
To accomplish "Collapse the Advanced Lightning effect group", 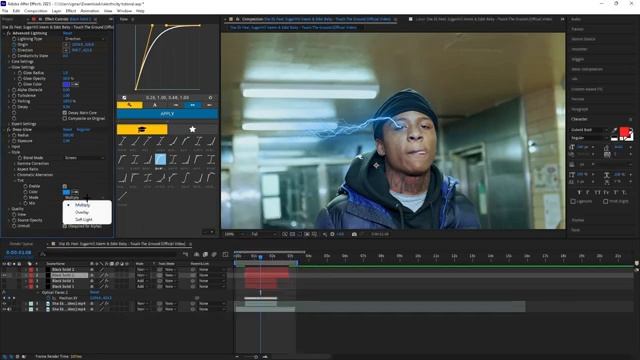I will click(4, 33).
